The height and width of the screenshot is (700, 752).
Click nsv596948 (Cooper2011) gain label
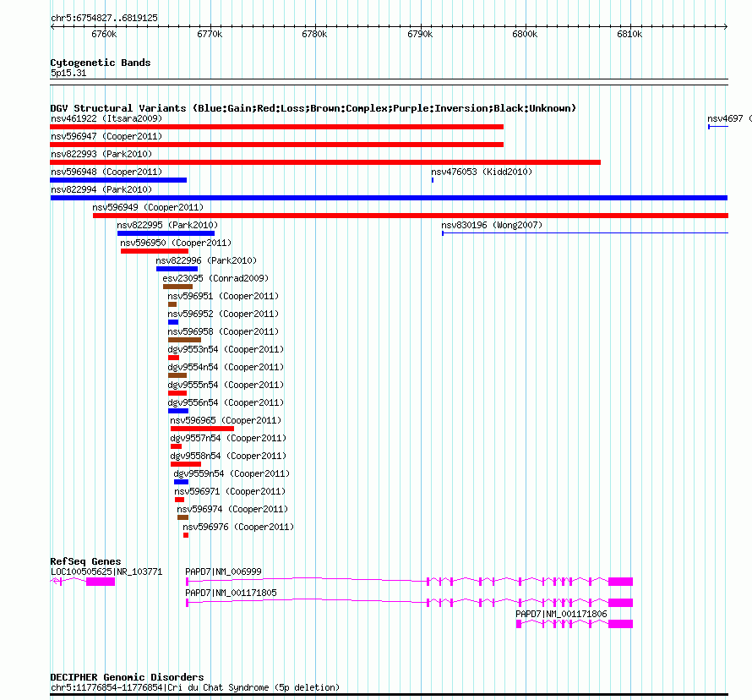click(106, 172)
